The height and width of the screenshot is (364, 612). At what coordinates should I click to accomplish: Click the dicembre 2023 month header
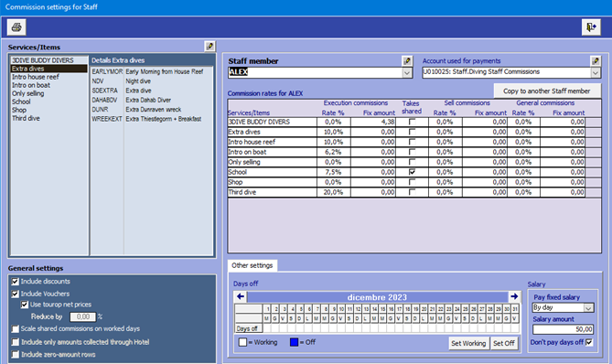coord(377,297)
